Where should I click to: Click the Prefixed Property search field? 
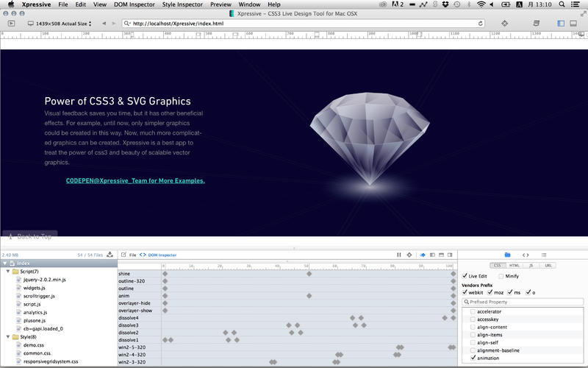pyautogui.click(x=523, y=302)
